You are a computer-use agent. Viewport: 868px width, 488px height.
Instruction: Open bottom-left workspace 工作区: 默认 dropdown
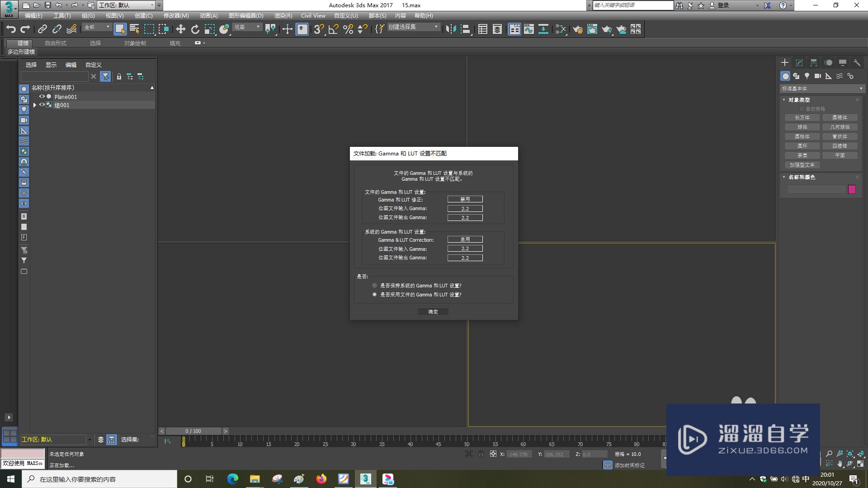pyautogui.click(x=56, y=440)
